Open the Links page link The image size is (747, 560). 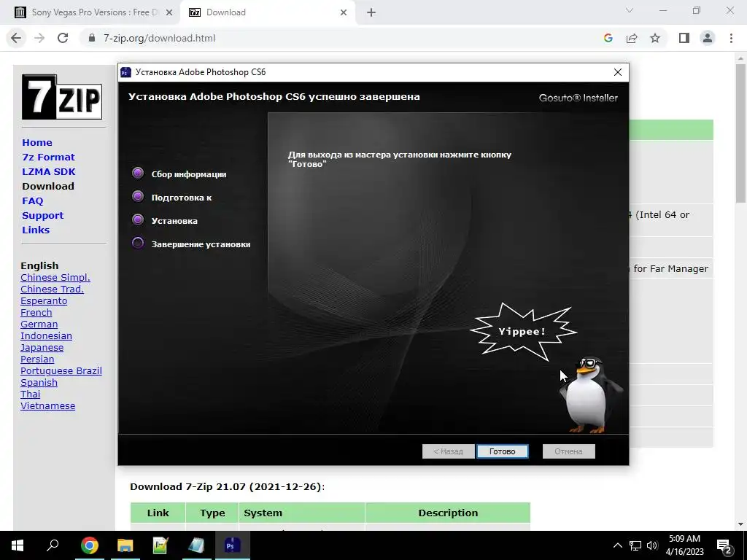point(36,230)
